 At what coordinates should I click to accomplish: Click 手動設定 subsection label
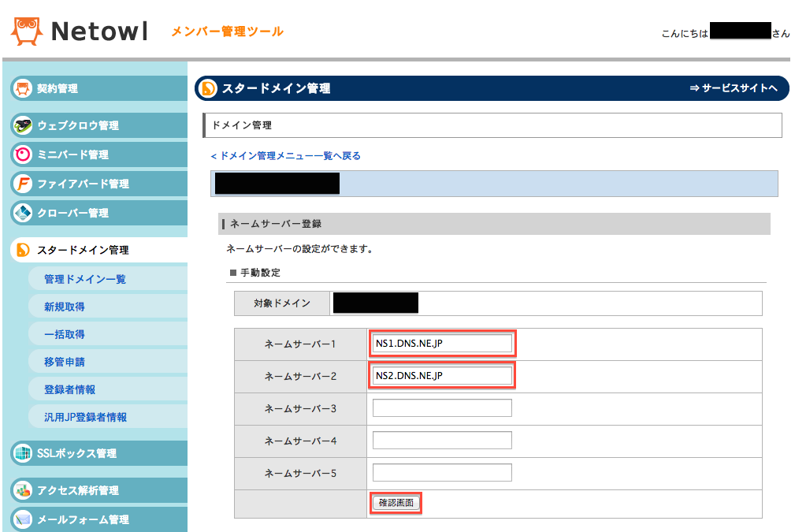(259, 273)
